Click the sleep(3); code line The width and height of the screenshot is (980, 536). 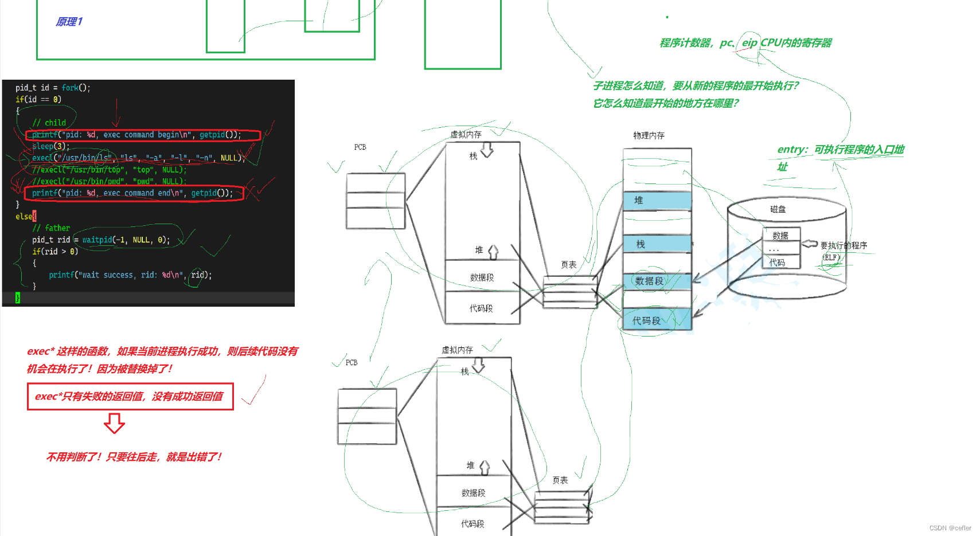click(x=50, y=146)
